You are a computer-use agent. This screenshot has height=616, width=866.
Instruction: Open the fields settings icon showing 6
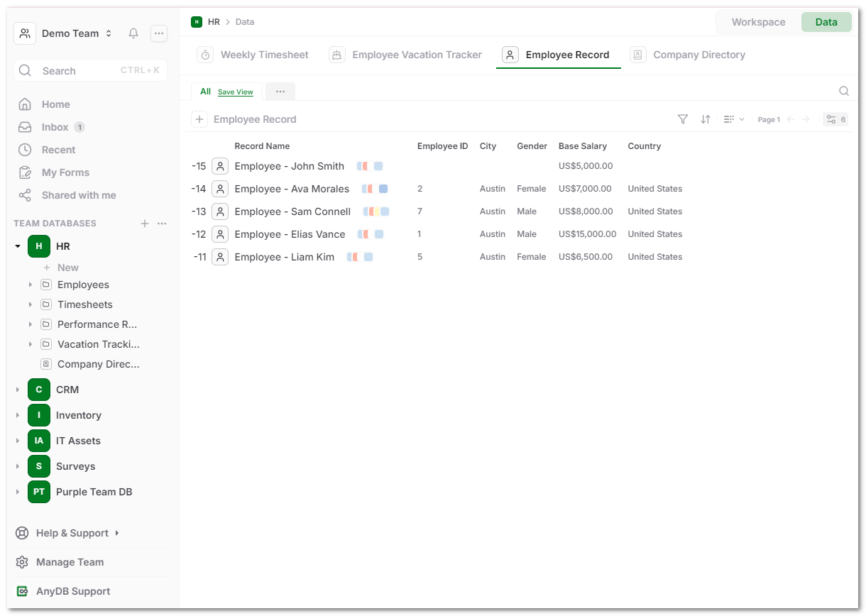pyautogui.click(x=835, y=119)
